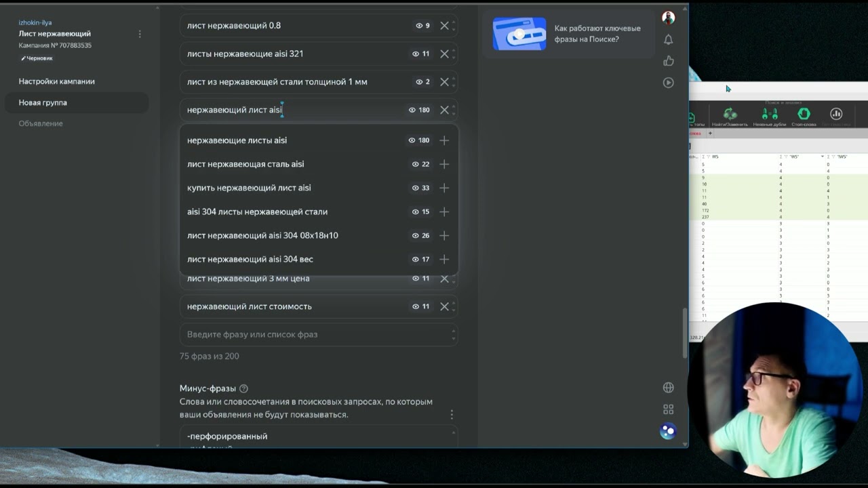
Task: Click the 'Кампания № 707883535' text
Action: [x=55, y=45]
